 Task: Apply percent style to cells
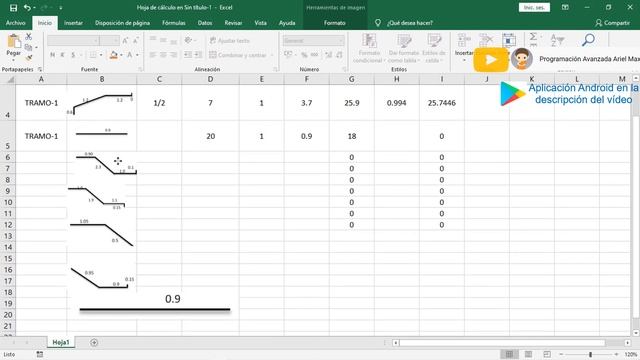304,55
